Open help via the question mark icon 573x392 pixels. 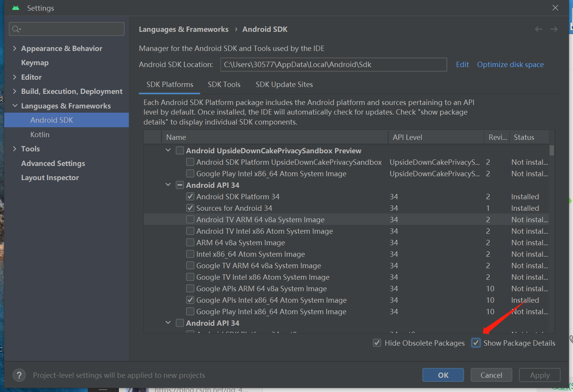tap(19, 375)
